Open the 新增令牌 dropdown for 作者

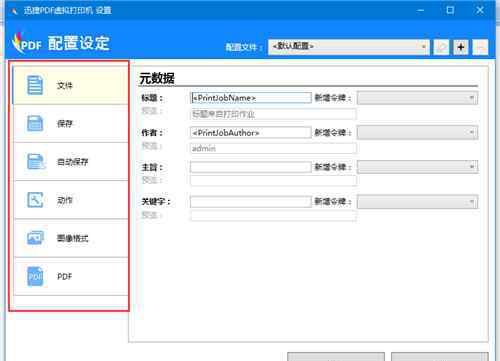[417, 133]
